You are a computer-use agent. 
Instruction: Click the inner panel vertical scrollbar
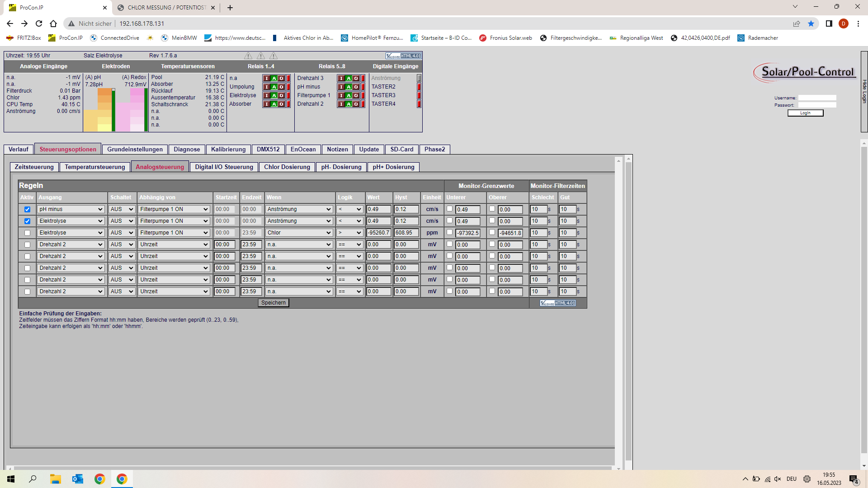point(618,314)
